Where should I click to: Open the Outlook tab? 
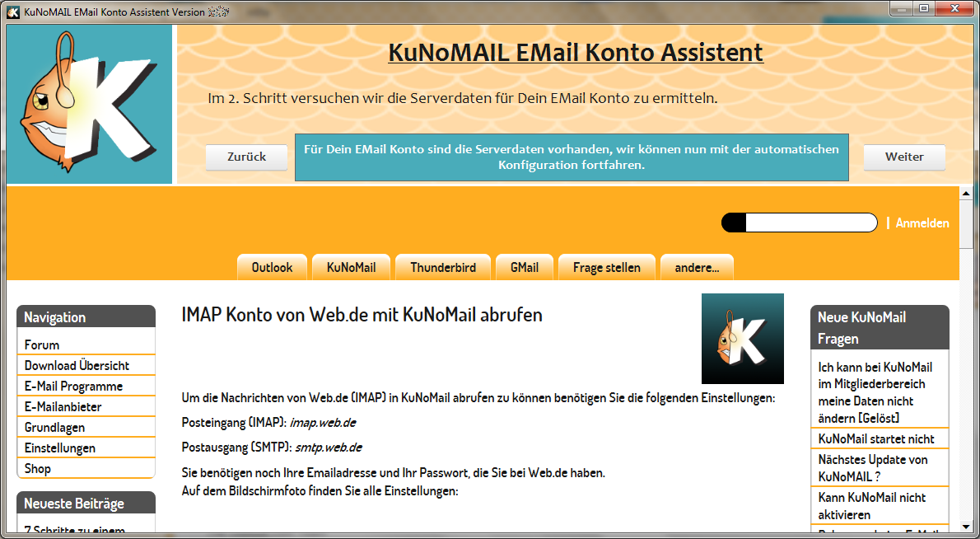[272, 268]
